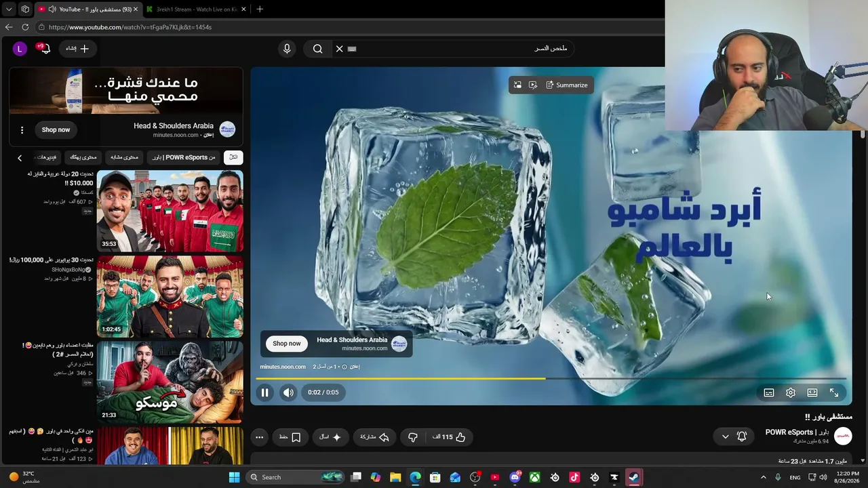
Task: Open more actions (three dots) below video
Action: tap(260, 437)
